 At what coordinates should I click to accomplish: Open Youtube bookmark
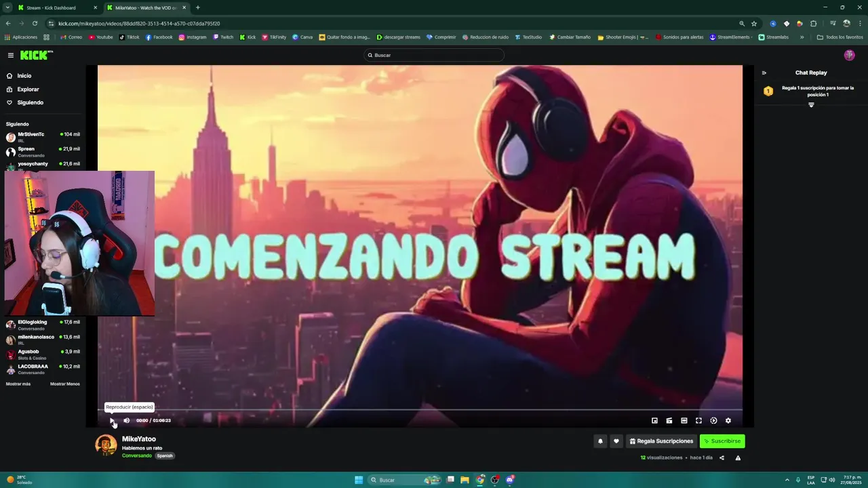pyautogui.click(x=101, y=37)
